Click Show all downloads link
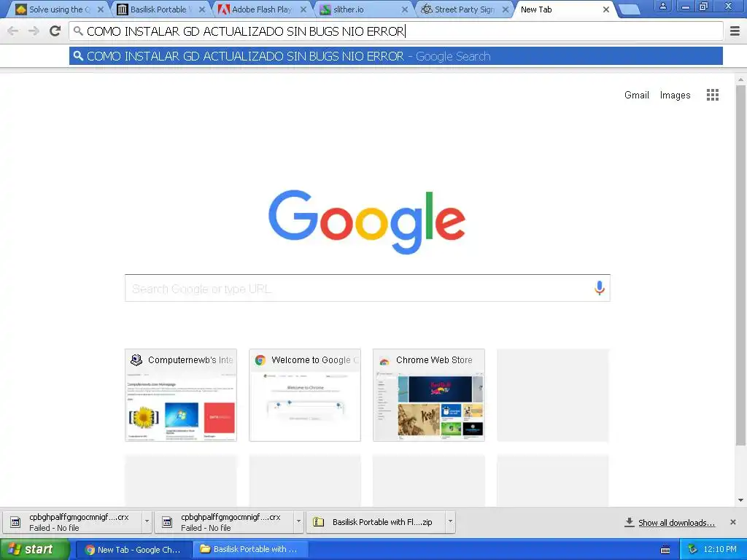Image resolution: width=747 pixels, height=560 pixels. click(676, 523)
